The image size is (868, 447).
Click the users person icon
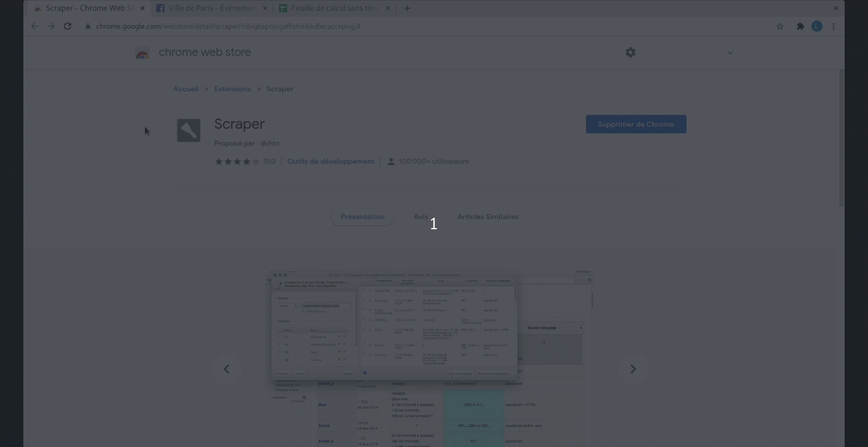(x=391, y=161)
